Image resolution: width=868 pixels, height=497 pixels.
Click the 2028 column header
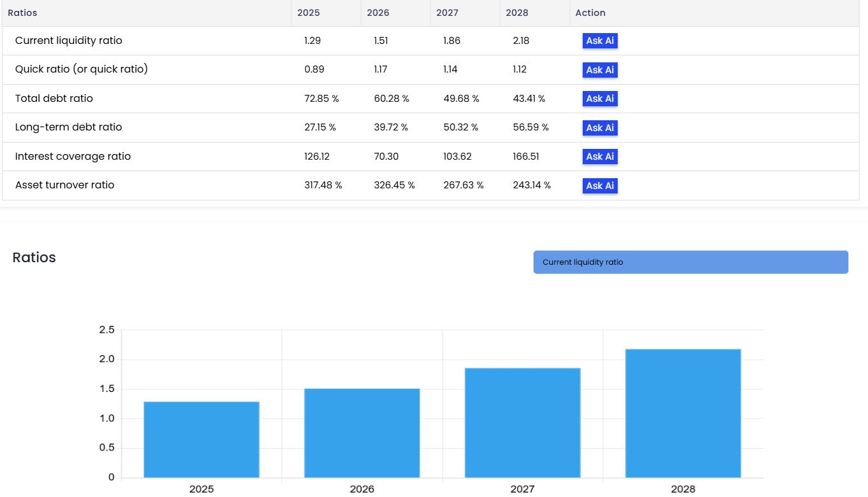pyautogui.click(x=516, y=13)
